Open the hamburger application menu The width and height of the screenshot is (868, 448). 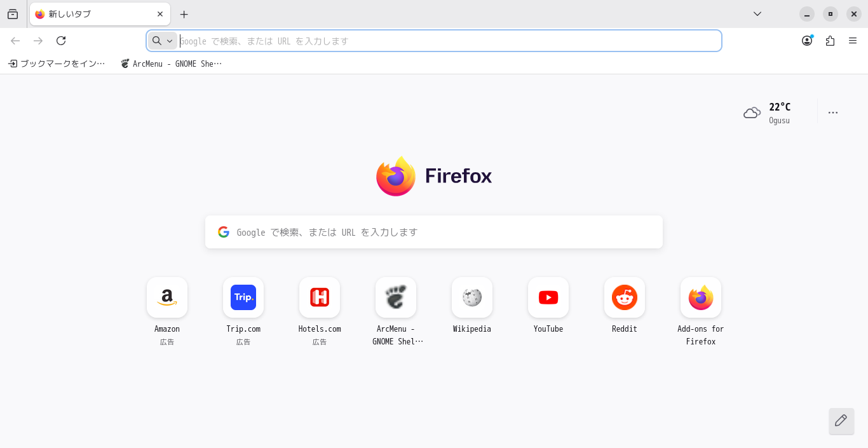point(853,41)
